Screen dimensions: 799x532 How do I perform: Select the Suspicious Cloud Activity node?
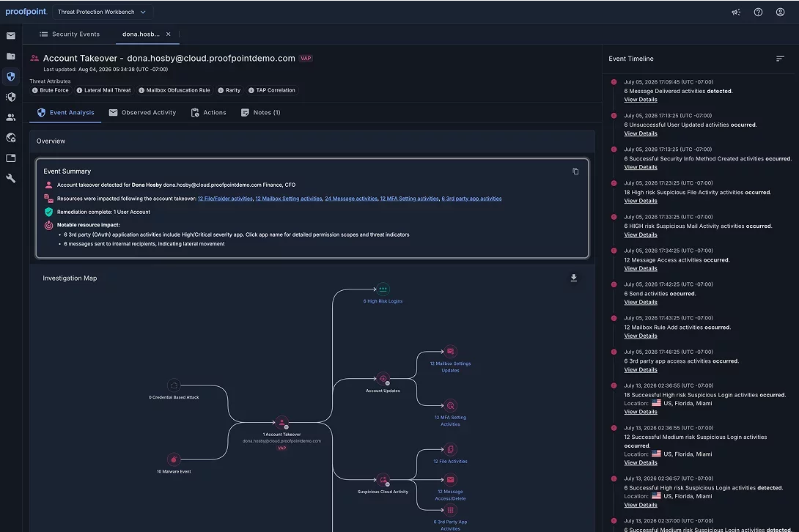(x=383, y=480)
